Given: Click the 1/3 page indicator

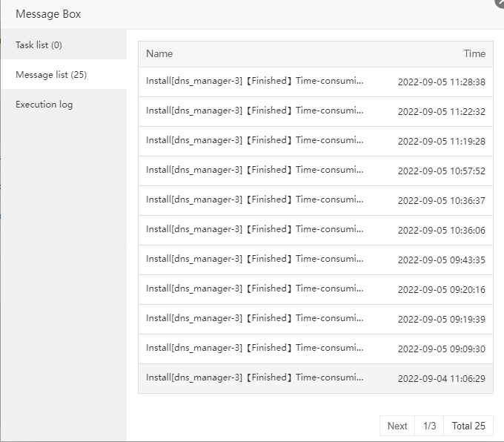Looking at the screenshot, I should coord(430,426).
